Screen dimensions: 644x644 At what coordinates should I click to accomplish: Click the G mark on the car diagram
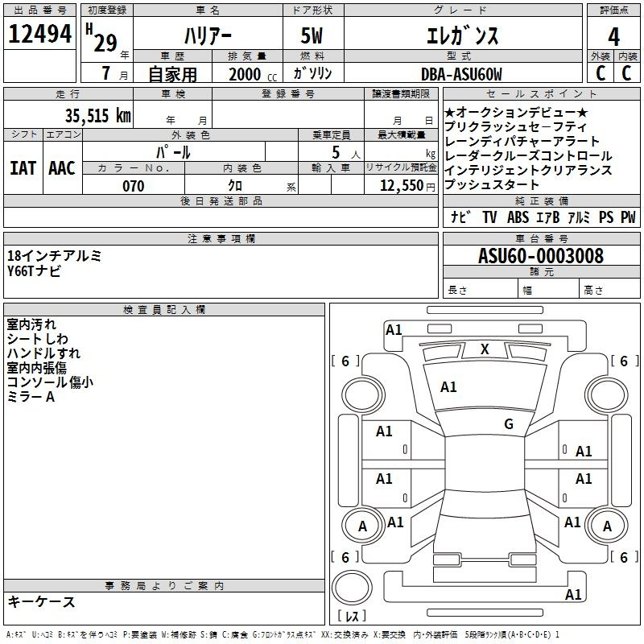pyautogui.click(x=508, y=424)
